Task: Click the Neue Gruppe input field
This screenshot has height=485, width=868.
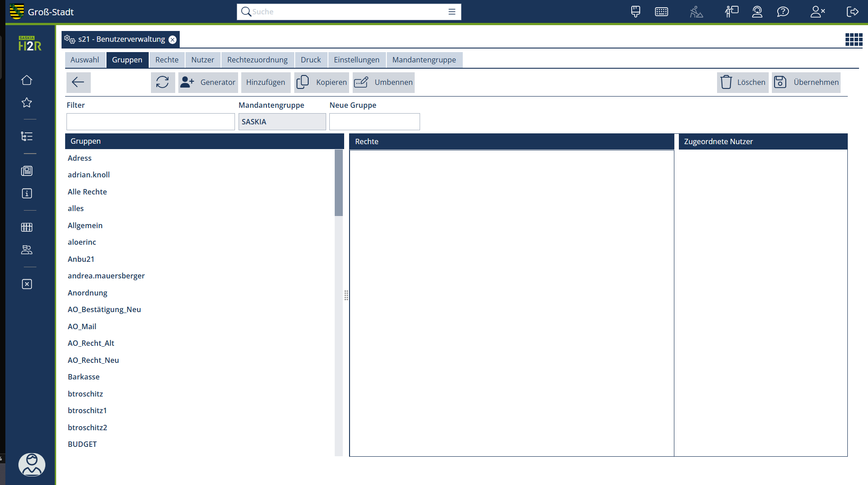Action: pos(374,122)
